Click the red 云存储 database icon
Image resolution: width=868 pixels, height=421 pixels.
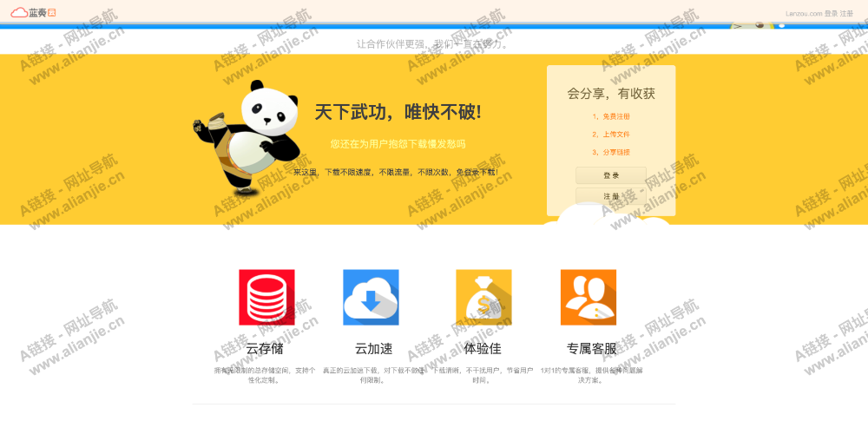(266, 297)
